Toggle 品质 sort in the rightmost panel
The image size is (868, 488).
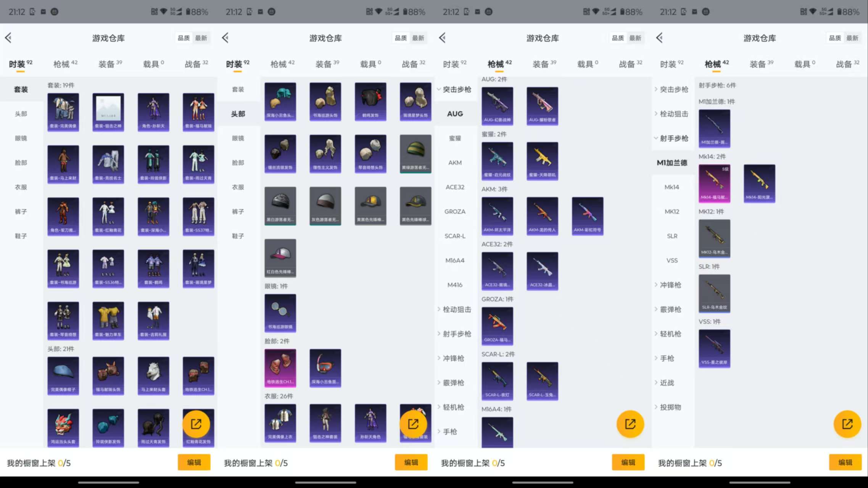click(x=834, y=38)
